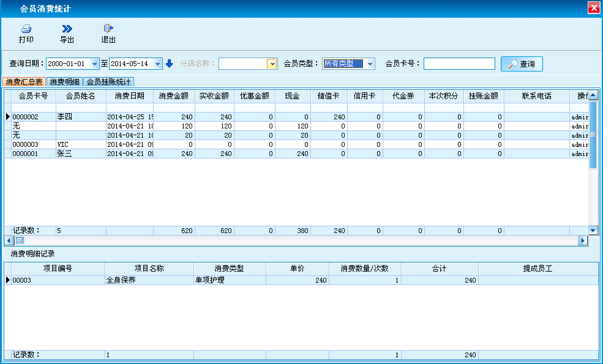The height and width of the screenshot is (364, 603).
Task: Click the 导出 (Export) arrow icon
Action: pyautogui.click(x=67, y=29)
